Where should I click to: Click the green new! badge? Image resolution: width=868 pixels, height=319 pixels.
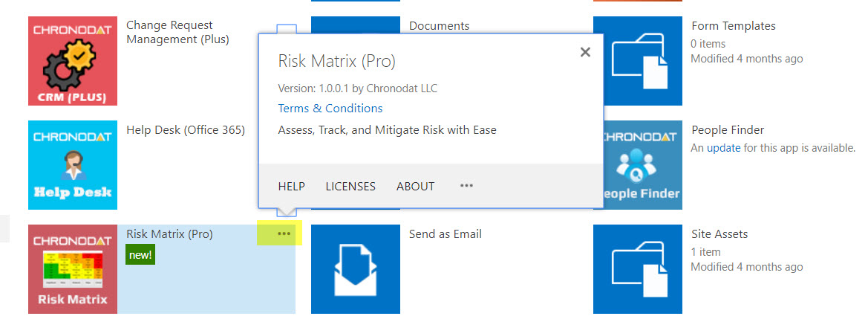pos(140,255)
